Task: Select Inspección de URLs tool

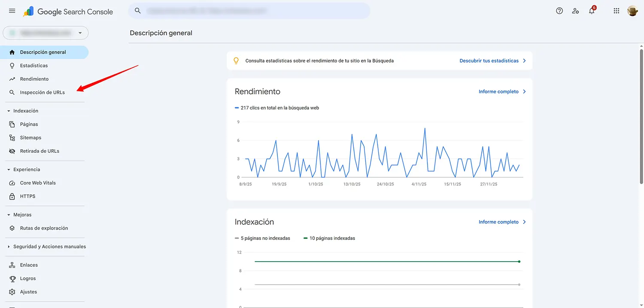Action: click(x=42, y=92)
